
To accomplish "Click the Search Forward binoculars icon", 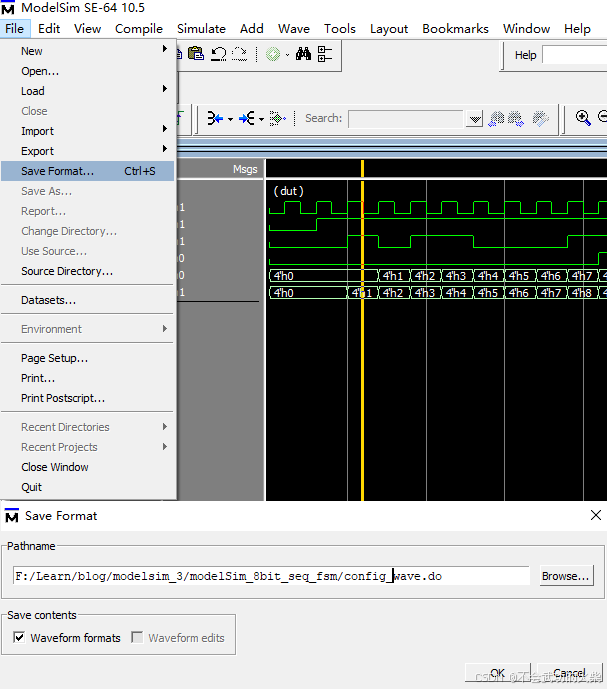I will 516,119.
